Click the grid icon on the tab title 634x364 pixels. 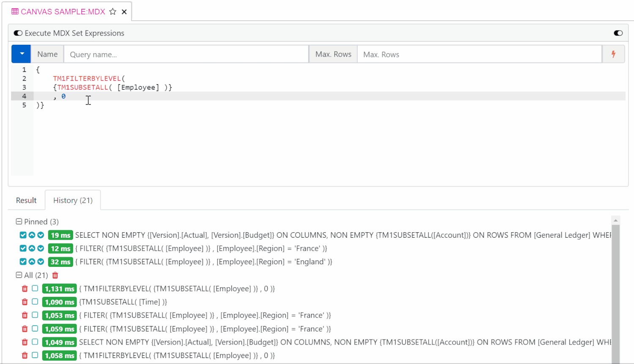(15, 11)
